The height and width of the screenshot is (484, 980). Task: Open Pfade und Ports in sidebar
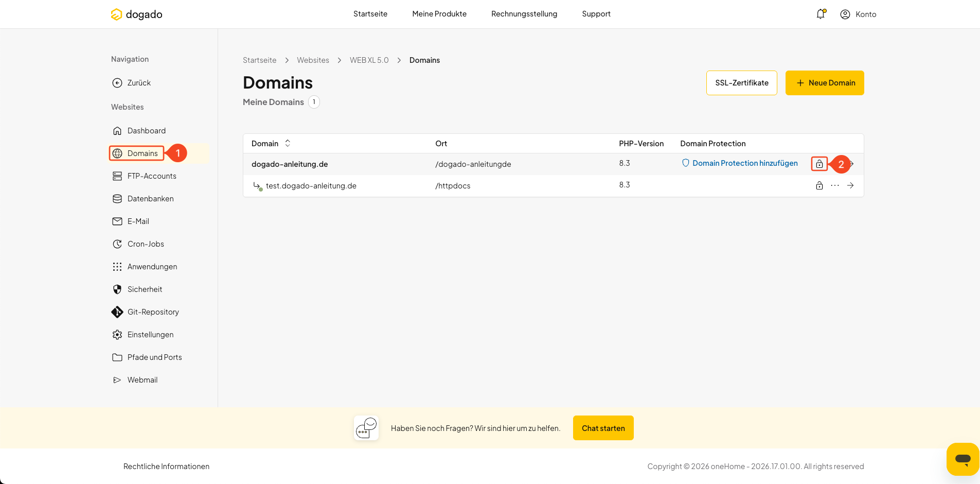coord(147,357)
